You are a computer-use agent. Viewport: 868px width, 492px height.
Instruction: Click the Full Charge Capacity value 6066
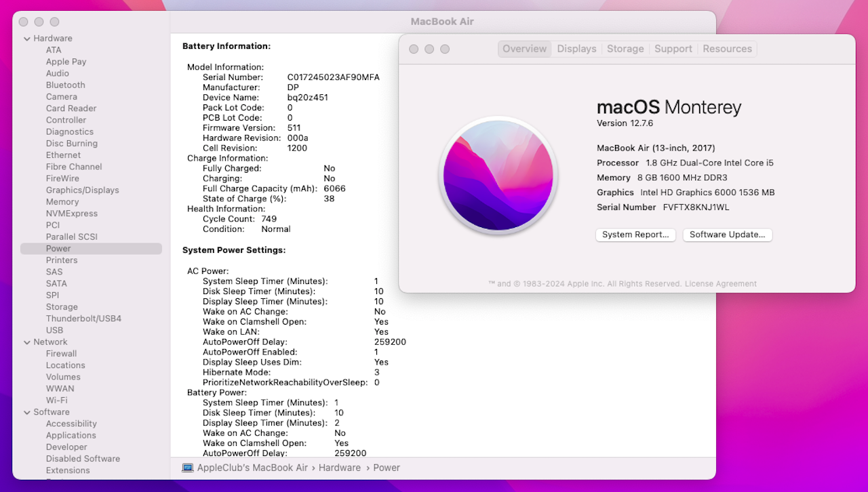[334, 188]
